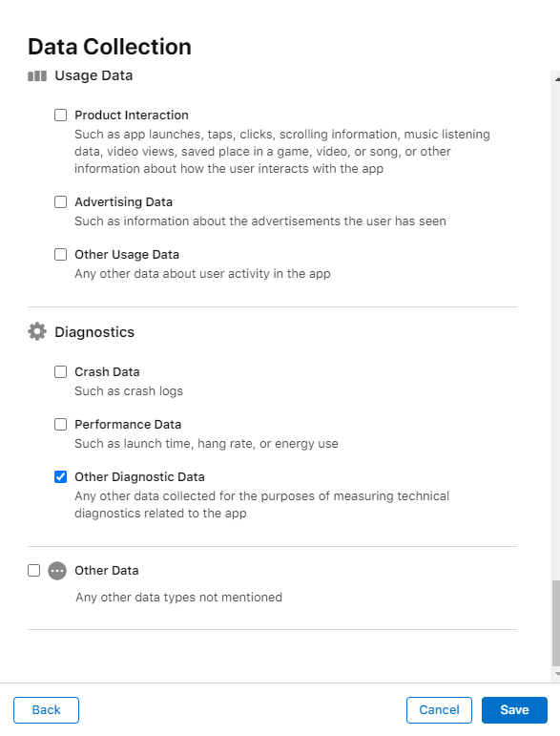The width and height of the screenshot is (560, 736).
Task: Enable the Advertising Data checkbox
Action: click(x=60, y=201)
